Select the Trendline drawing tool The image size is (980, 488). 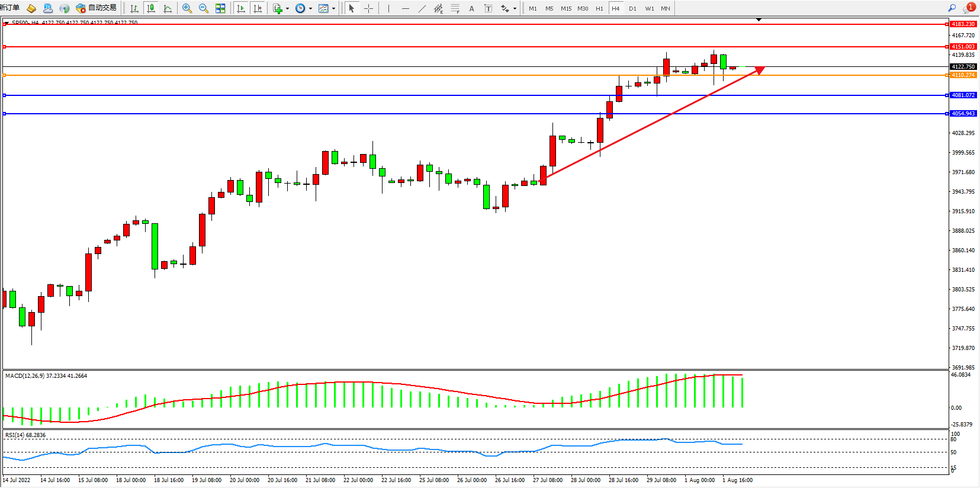pos(422,8)
